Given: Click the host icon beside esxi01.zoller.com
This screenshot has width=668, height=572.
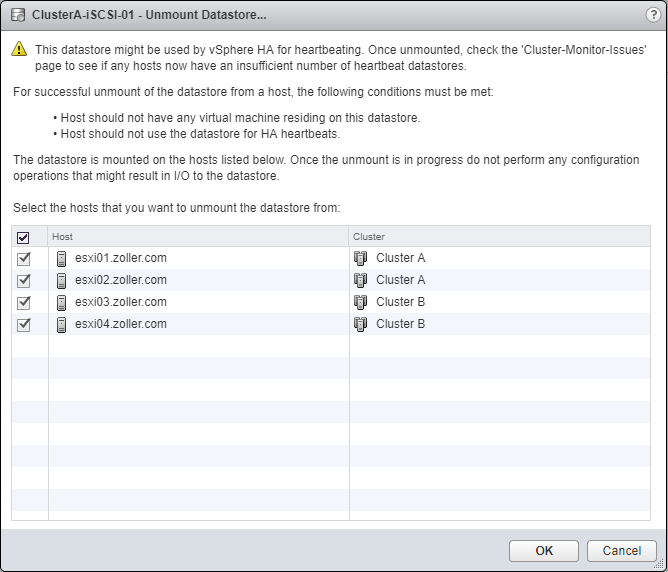Looking at the screenshot, I should coord(62,258).
